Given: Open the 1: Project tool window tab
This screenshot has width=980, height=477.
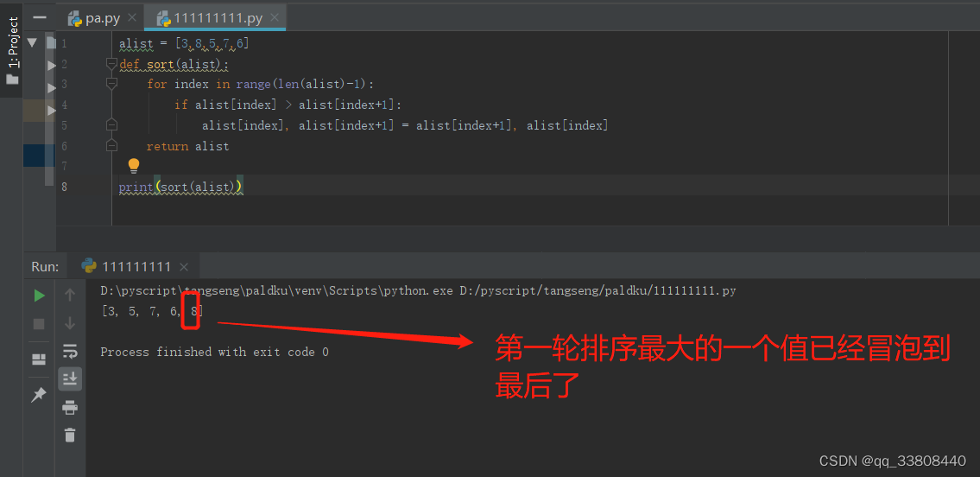Looking at the screenshot, I should [12, 41].
